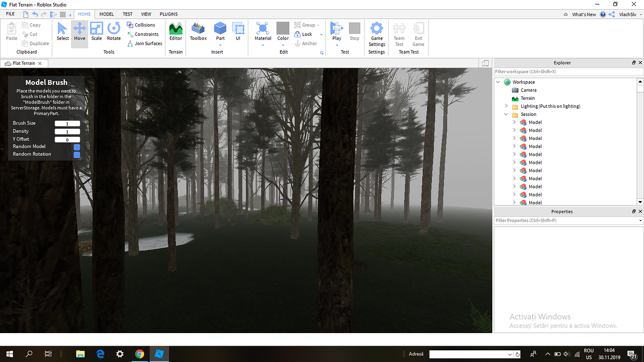Open the Toolbox
This screenshot has width=644, height=362.
coord(198,33)
